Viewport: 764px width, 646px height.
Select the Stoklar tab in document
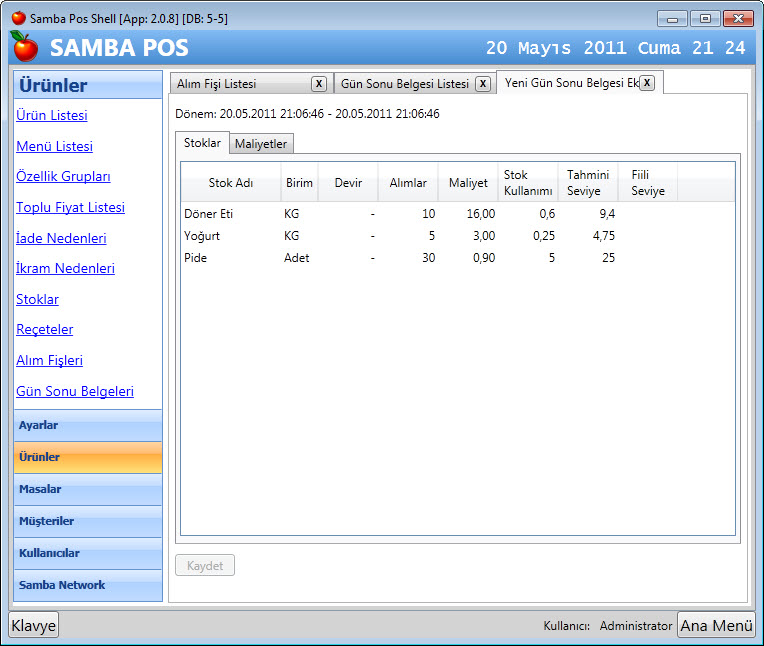pos(202,143)
